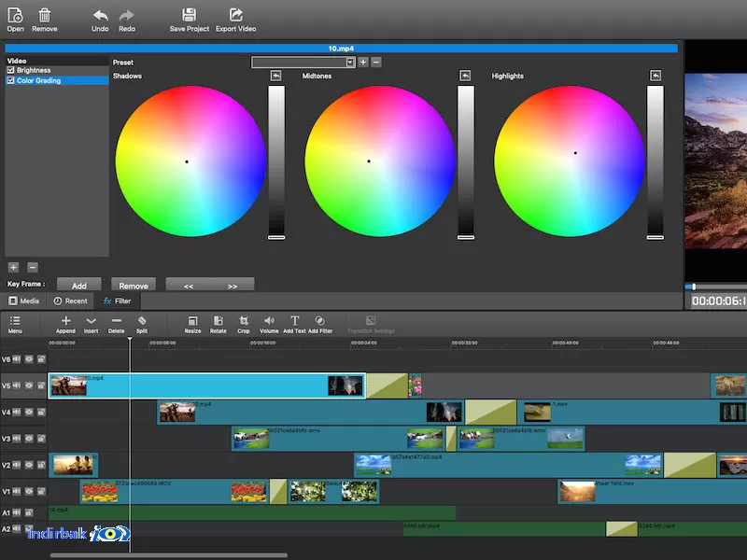This screenshot has height=560, width=747.
Task: Click the timeline horizontal scrollbar
Action: [169, 555]
